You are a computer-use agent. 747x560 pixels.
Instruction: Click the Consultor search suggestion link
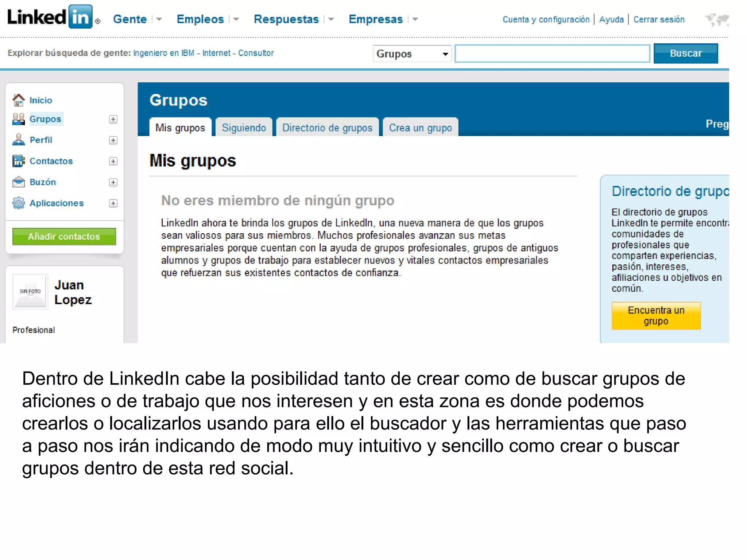pos(256,53)
